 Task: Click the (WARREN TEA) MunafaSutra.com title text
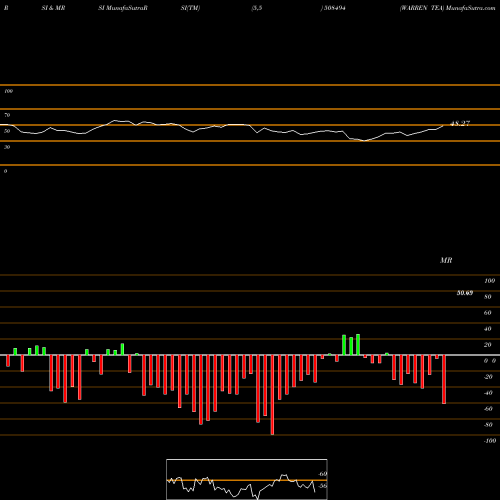(447, 8)
